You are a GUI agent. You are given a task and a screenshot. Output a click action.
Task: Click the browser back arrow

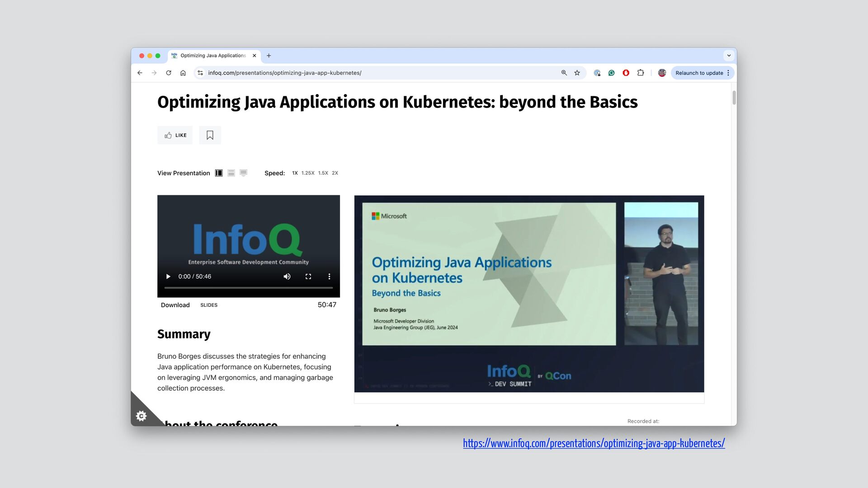click(140, 73)
